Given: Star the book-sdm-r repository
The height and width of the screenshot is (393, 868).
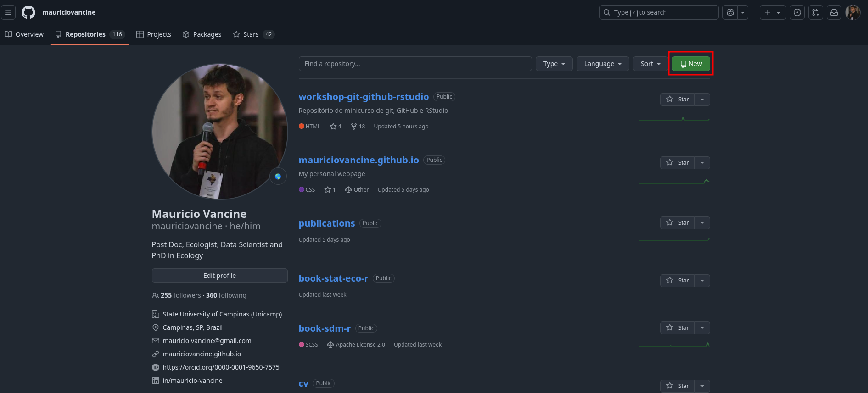Looking at the screenshot, I should pyautogui.click(x=678, y=328).
